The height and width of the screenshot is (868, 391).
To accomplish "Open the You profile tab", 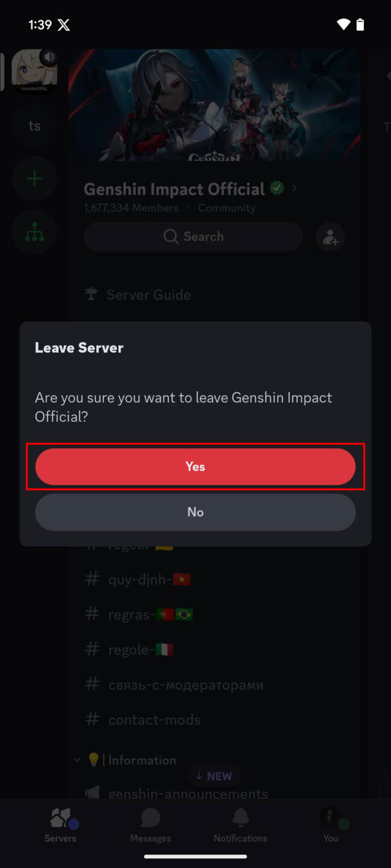I will click(x=330, y=826).
